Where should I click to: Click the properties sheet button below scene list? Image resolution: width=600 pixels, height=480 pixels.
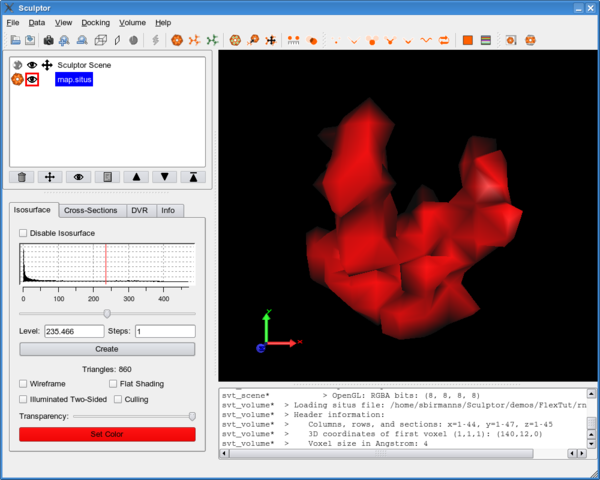107,177
